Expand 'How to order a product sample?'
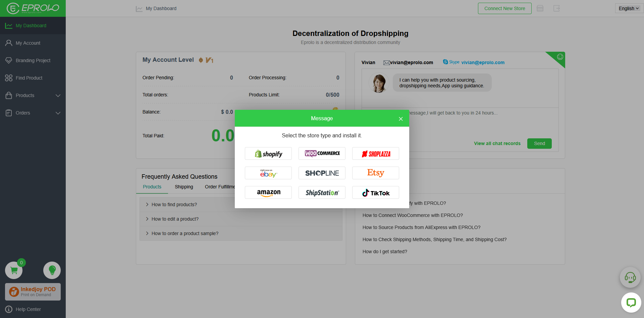 pyautogui.click(x=241, y=233)
